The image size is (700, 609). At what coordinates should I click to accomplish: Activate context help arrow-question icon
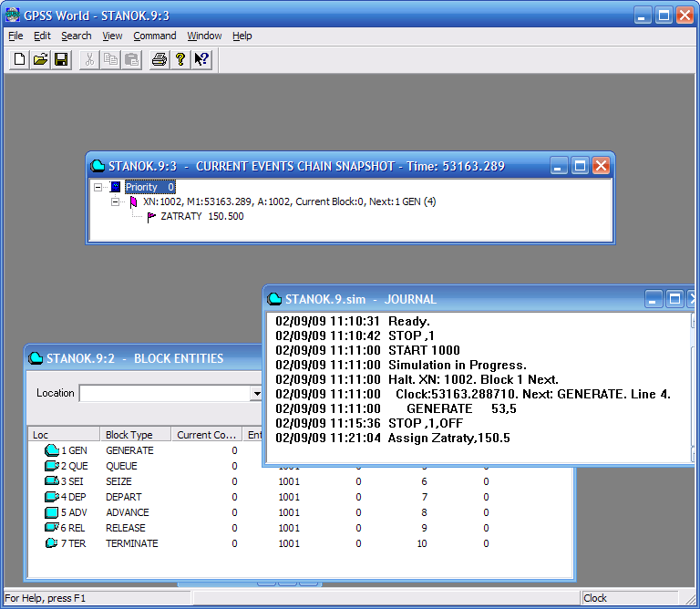tap(201, 59)
